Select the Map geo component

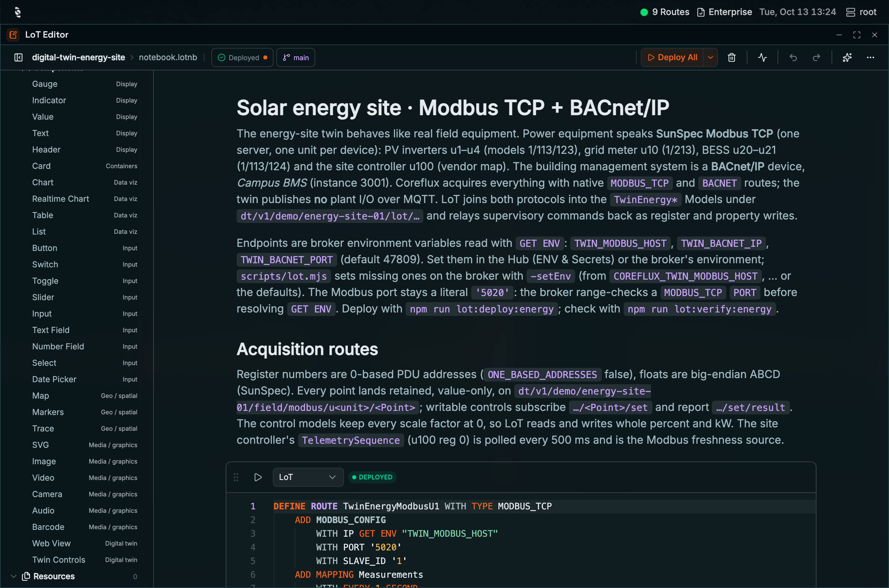click(x=84, y=396)
